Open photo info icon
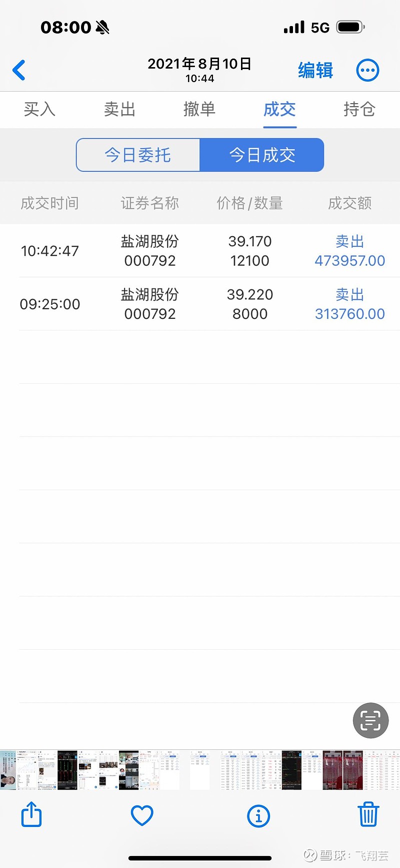The image size is (400, 868). [x=258, y=816]
